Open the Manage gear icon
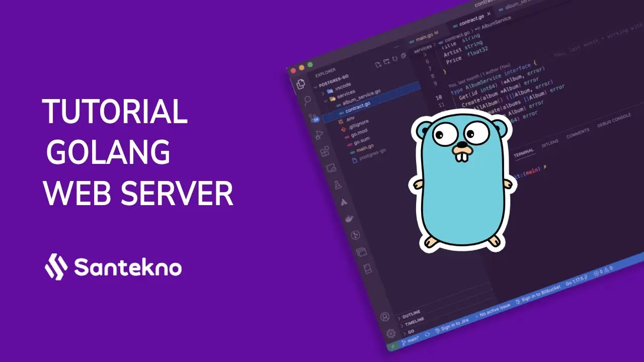Viewport: 644px width, 362px height. coord(391,333)
